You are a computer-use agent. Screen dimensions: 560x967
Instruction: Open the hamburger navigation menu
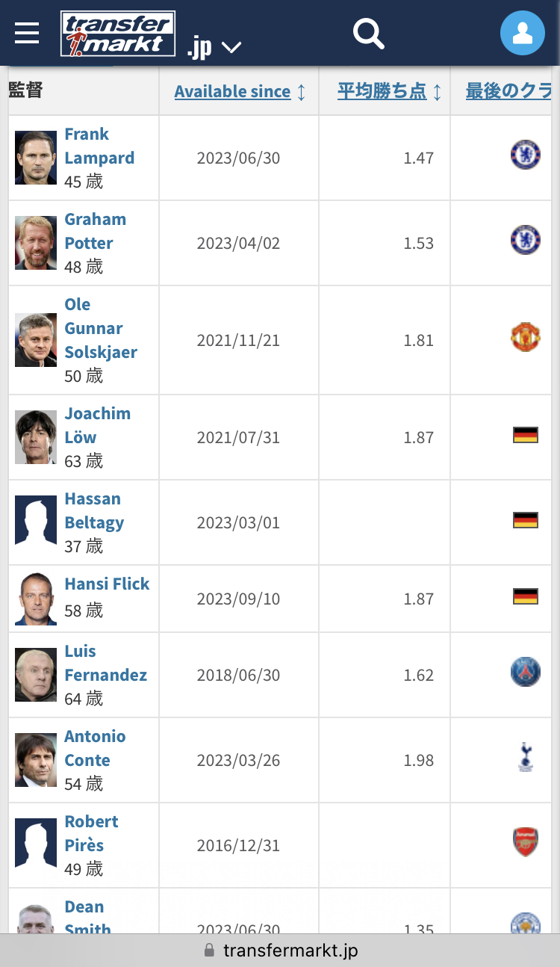(x=27, y=33)
